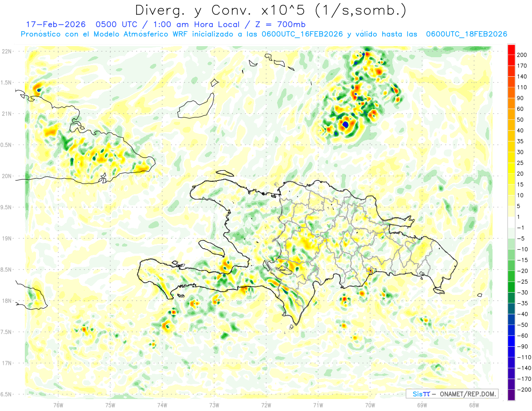Screen dimensions: 532x411
Task: Click the legend value 200 at scale top
Action: 522,55
